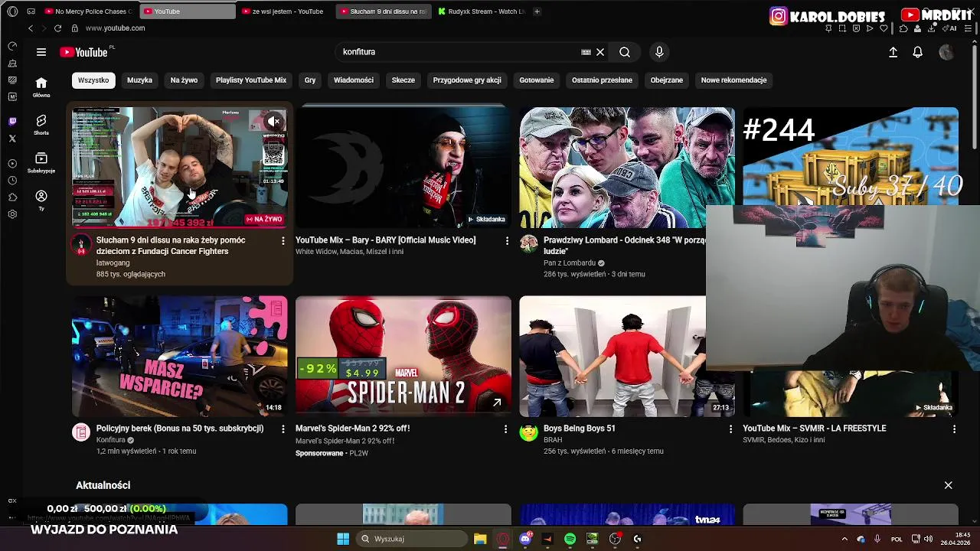Open Główna in the YouTube mini sidebar
Viewport: 980px width, 551px height.
click(x=41, y=87)
